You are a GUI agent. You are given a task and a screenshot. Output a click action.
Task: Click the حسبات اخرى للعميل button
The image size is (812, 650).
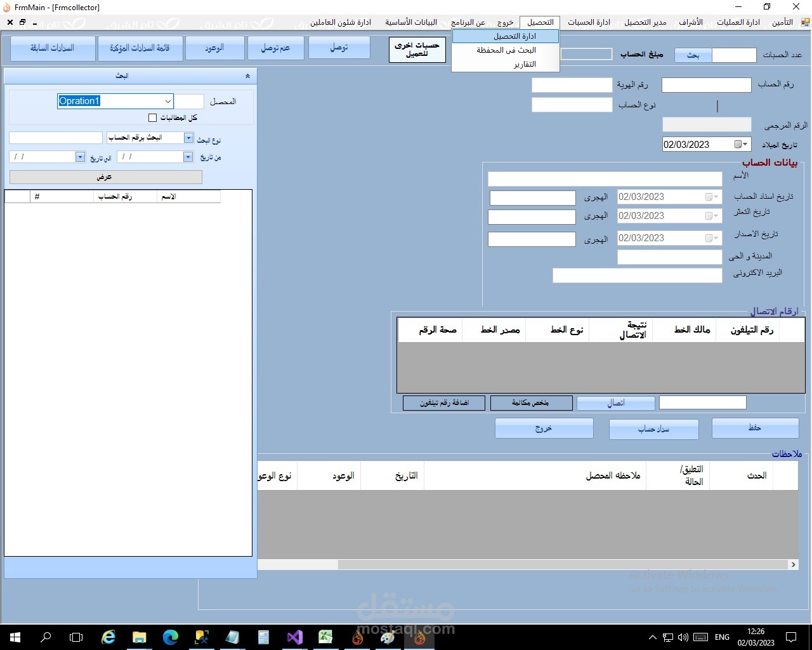417,50
